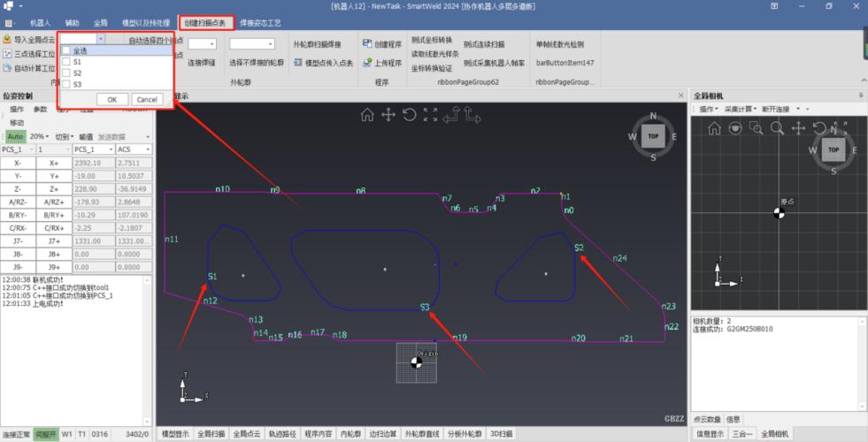Switch to the 焊接姿态工艺 ribbon tab
Viewport: 868px width, 442px height.
(260, 21)
